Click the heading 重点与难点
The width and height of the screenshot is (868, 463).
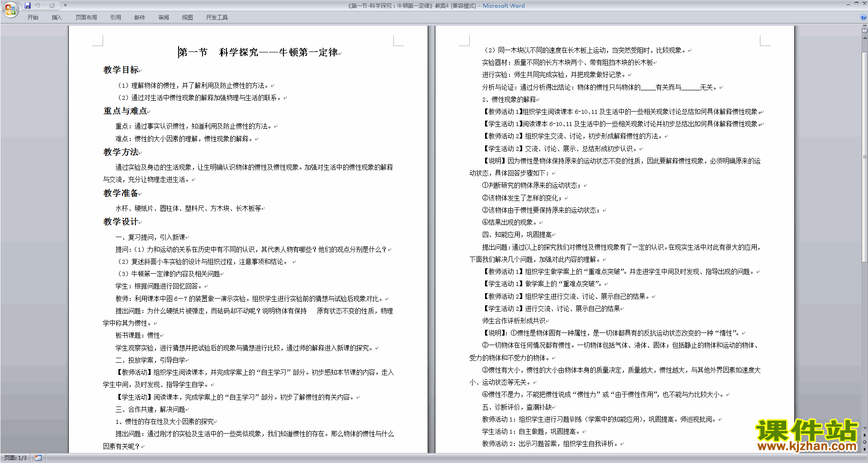[x=125, y=111]
